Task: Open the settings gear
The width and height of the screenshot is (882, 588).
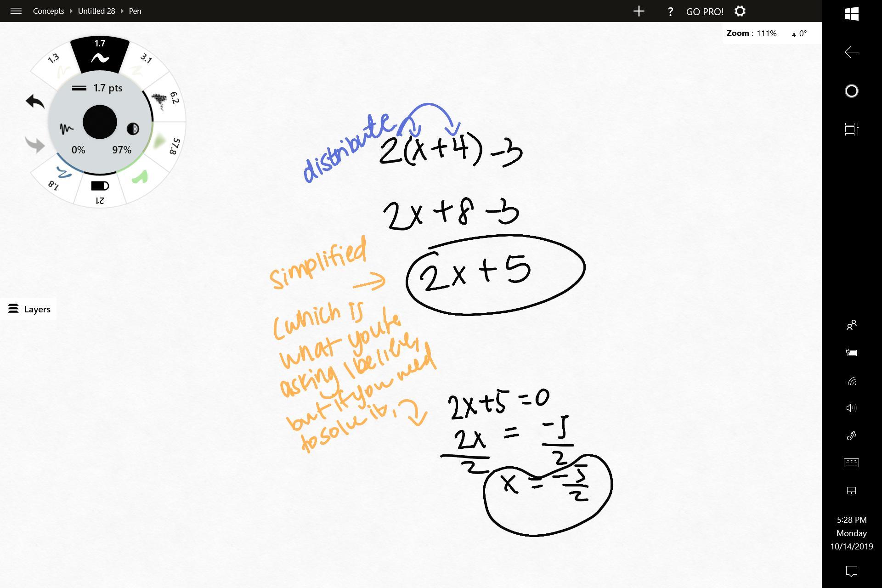Action: [x=740, y=11]
